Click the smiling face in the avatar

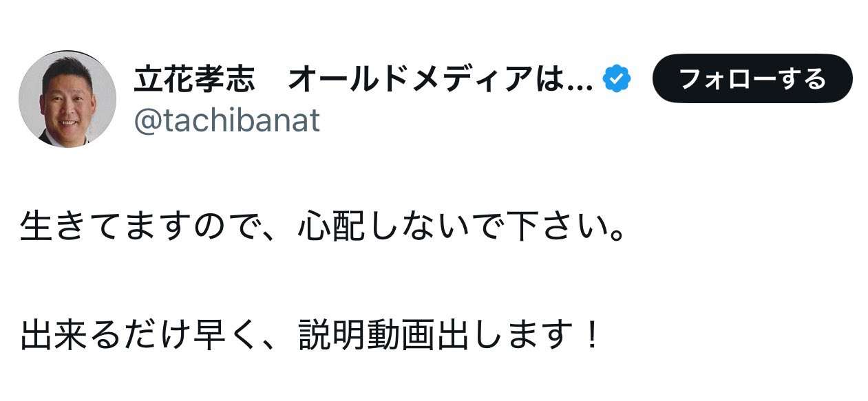[67, 103]
